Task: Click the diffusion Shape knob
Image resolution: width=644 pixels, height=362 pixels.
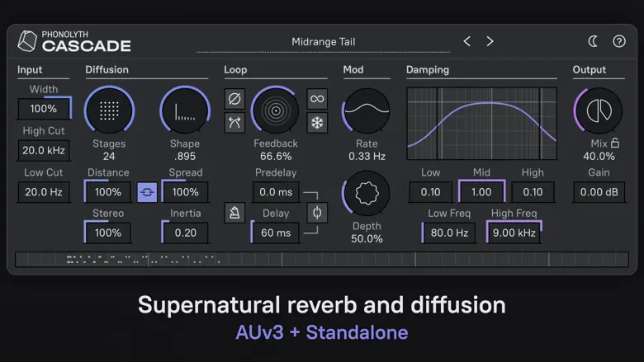Action: [185, 110]
